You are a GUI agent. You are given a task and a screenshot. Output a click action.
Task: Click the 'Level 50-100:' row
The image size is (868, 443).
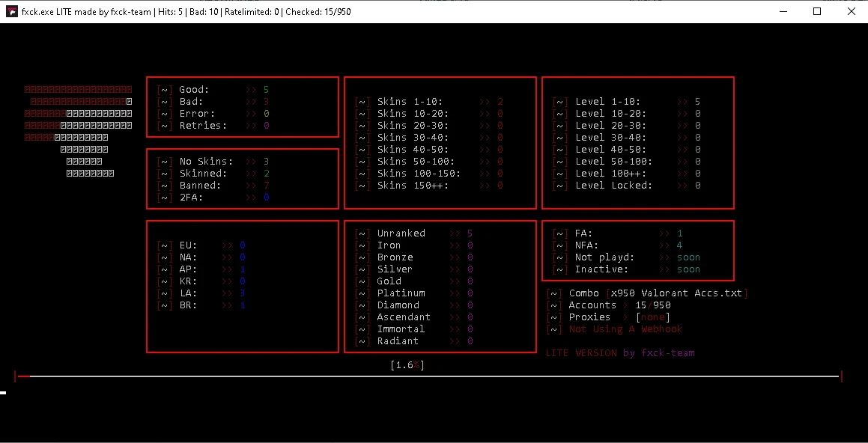coord(627,162)
